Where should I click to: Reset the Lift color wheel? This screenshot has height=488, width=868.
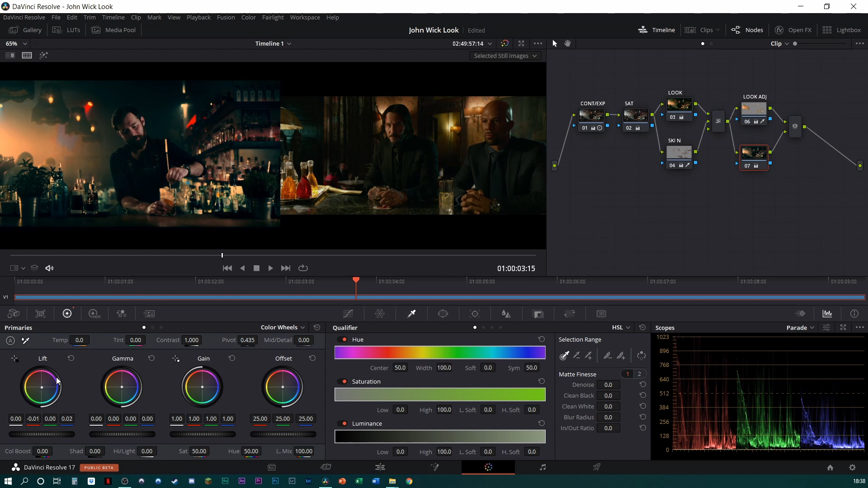point(71,358)
